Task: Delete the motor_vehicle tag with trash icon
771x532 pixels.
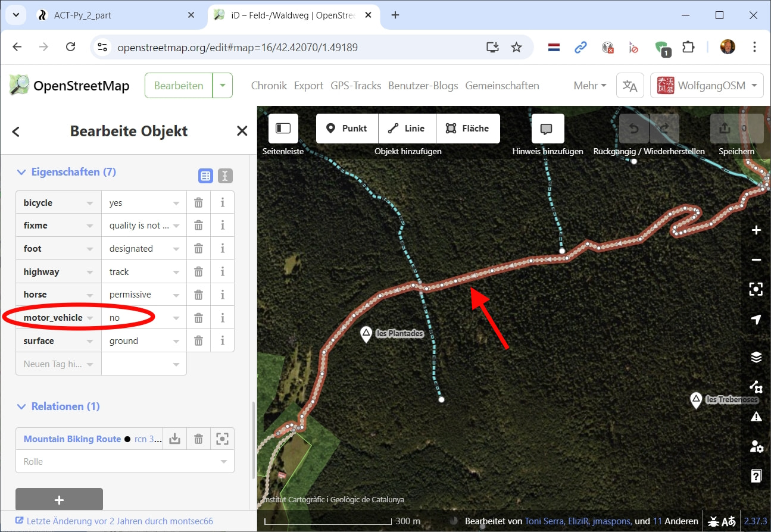Action: (x=198, y=318)
